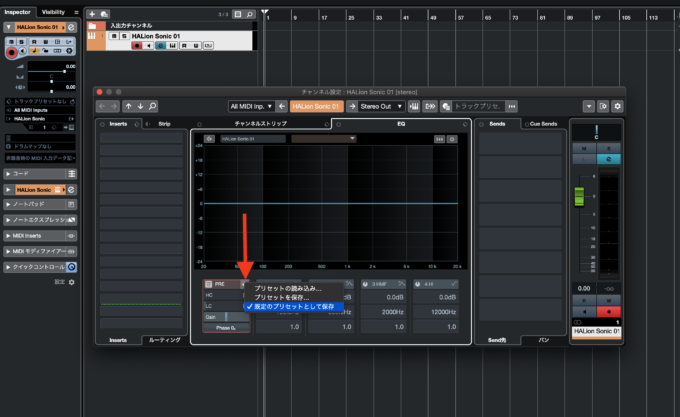Toggle record enable on HALion Sonic 01 track
The width and height of the screenshot is (680, 417).
[x=137, y=46]
